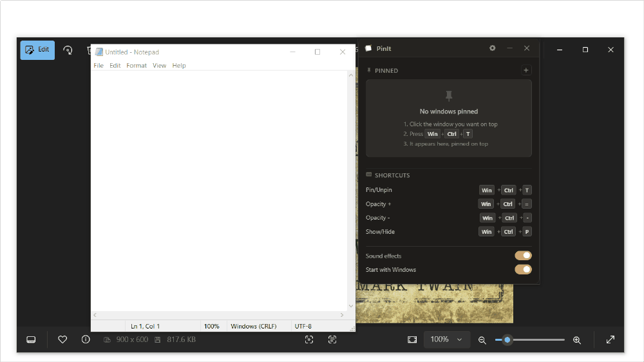Viewport: 644px width, 362px height.
Task: Open the Notepad View menu
Action: (159, 65)
